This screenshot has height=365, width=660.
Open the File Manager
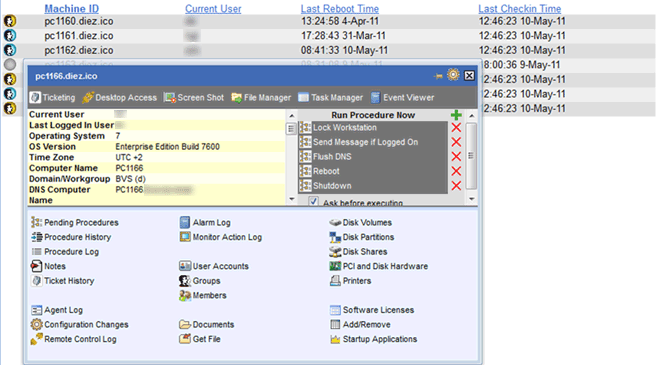pyautogui.click(x=261, y=98)
